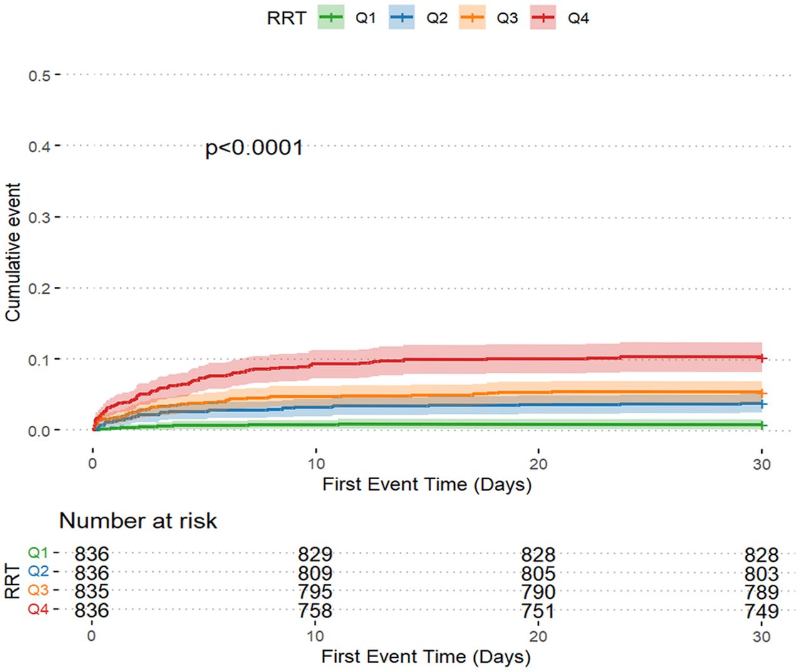Click the 0.5 y-axis tick label

(39, 75)
